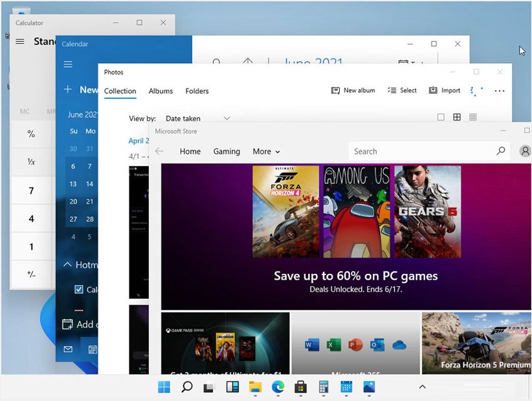The width and height of the screenshot is (532, 401).
Task: Open taskbar Search magnifier icon
Action: click(x=187, y=387)
